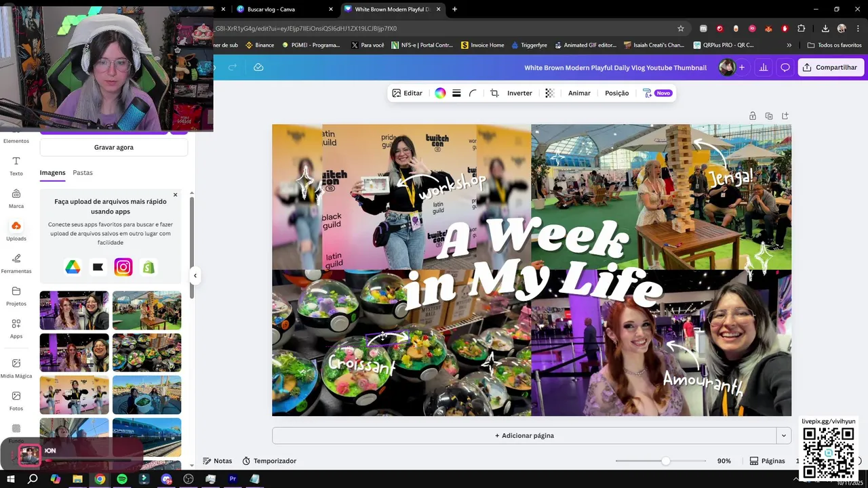
Task: Open Premiere Pro from the taskbar
Action: click(233, 479)
